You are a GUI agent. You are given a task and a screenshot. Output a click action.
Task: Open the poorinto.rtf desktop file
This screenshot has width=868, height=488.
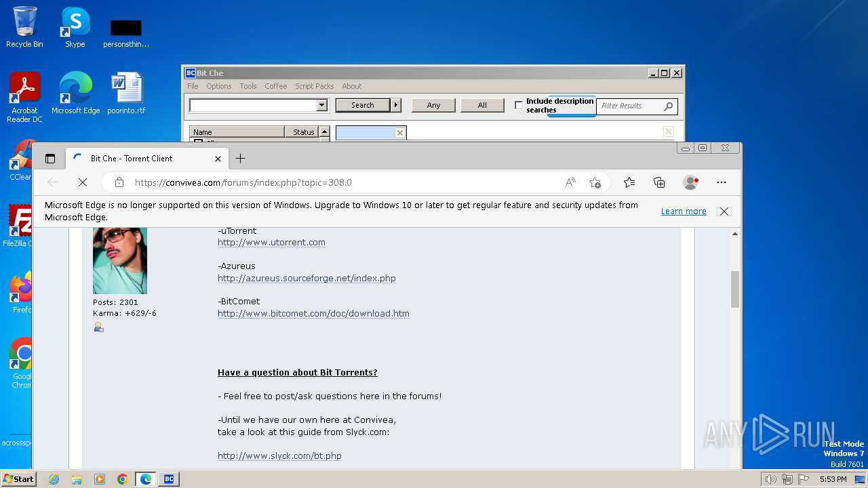[x=126, y=94]
